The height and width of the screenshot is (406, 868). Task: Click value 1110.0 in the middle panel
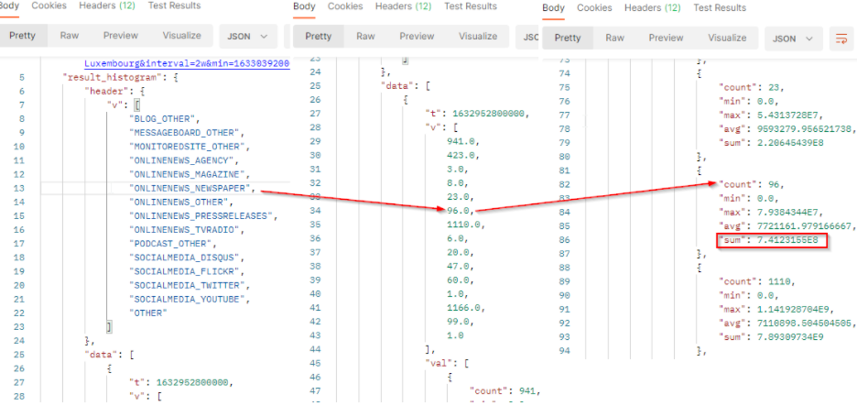(462, 225)
